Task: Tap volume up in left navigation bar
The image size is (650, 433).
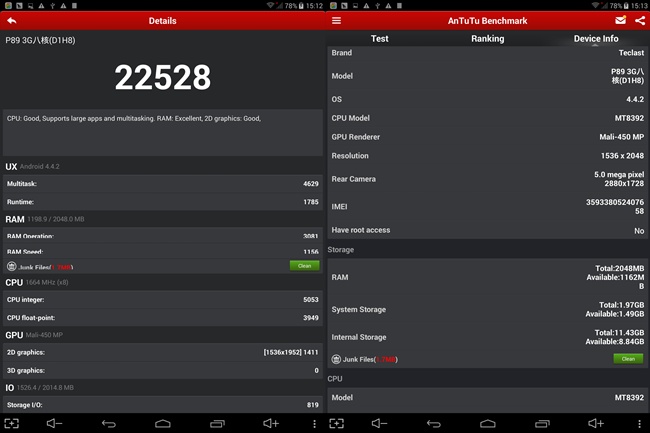Action: click(x=271, y=423)
